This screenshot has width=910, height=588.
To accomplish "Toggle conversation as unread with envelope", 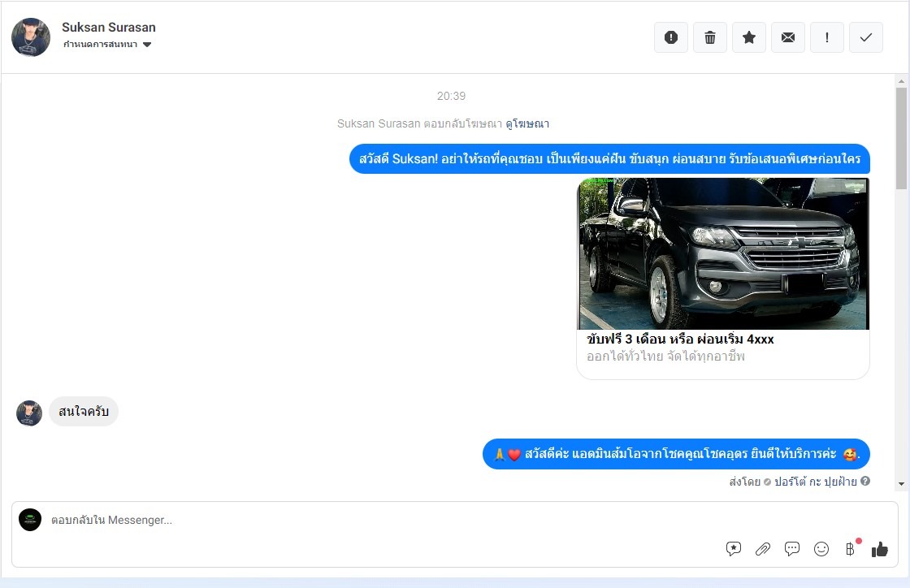I will (788, 37).
